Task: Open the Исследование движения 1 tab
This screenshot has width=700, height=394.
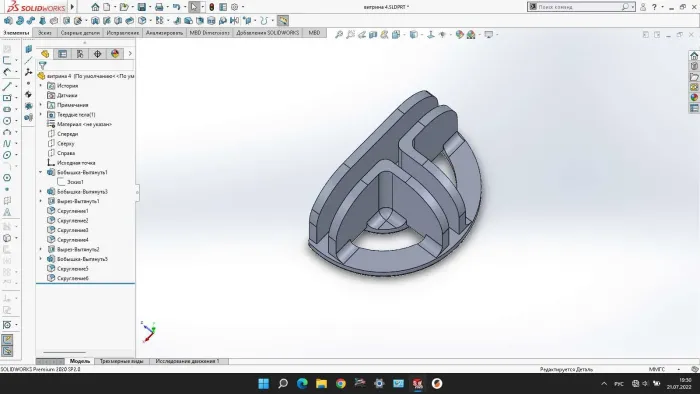Action: pos(188,361)
